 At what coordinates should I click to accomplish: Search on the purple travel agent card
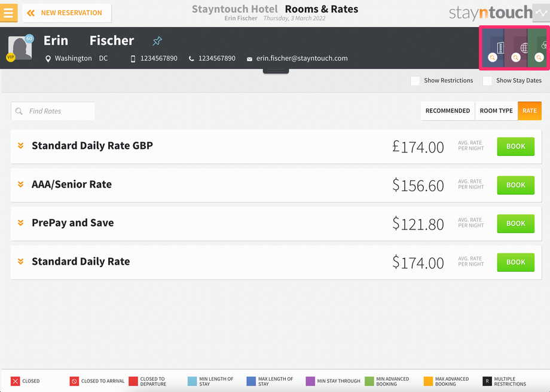[515, 57]
